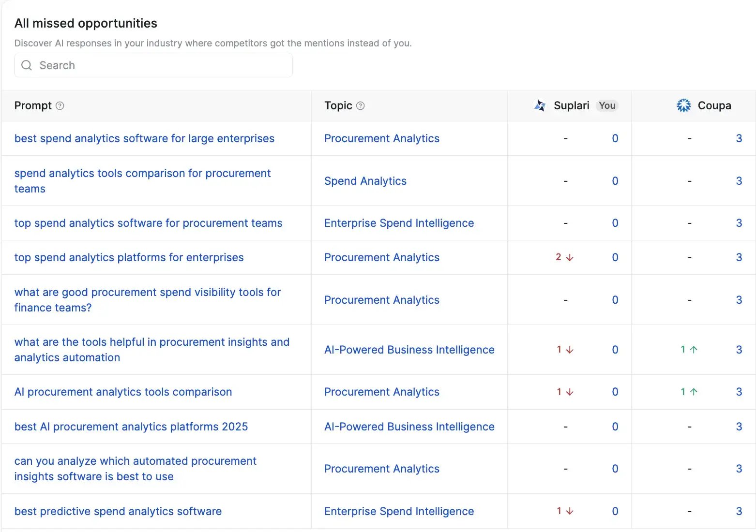This screenshot has height=532, width=756.
Task: Click Suplari's down arrow in the procurement insights automation row
Action: click(570, 350)
